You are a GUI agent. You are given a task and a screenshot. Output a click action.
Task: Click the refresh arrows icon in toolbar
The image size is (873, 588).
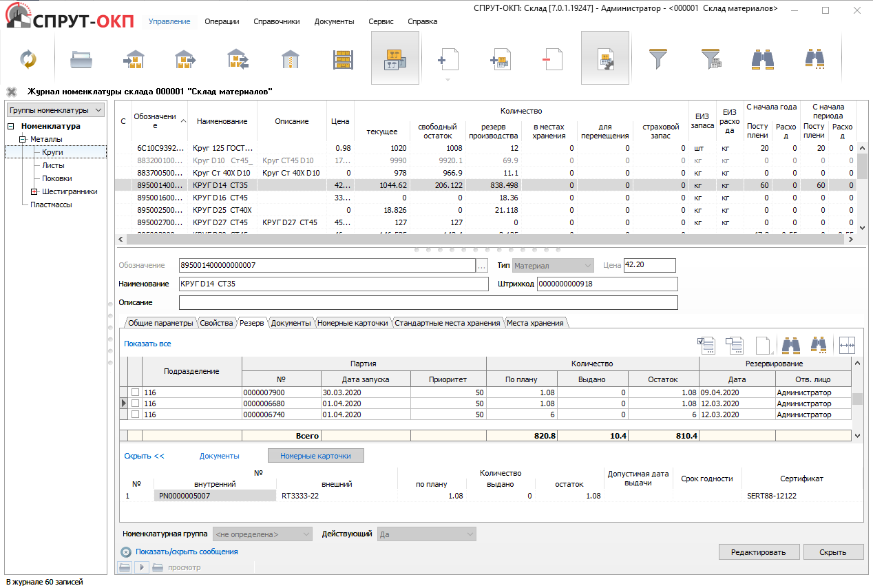point(28,59)
